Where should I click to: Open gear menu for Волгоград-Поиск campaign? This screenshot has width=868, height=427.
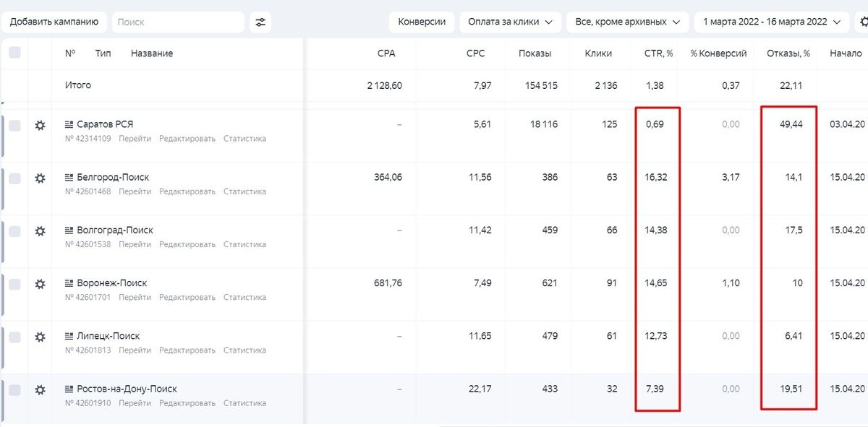(x=40, y=230)
